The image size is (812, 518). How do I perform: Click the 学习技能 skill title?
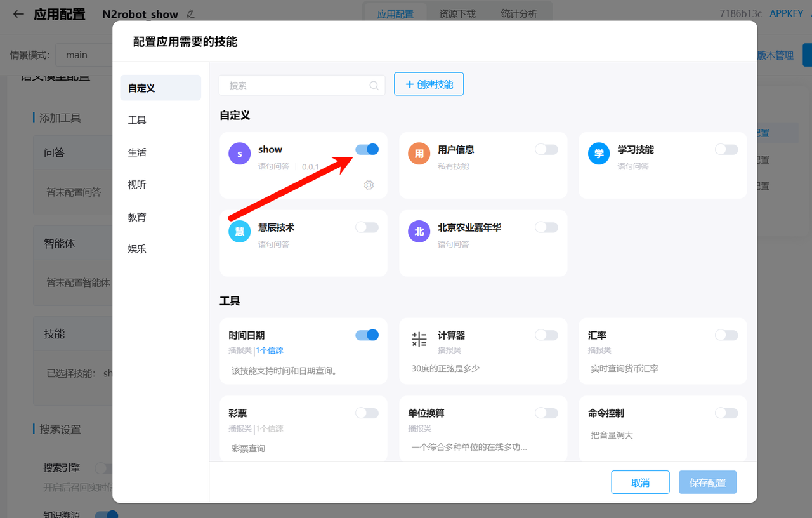click(636, 150)
